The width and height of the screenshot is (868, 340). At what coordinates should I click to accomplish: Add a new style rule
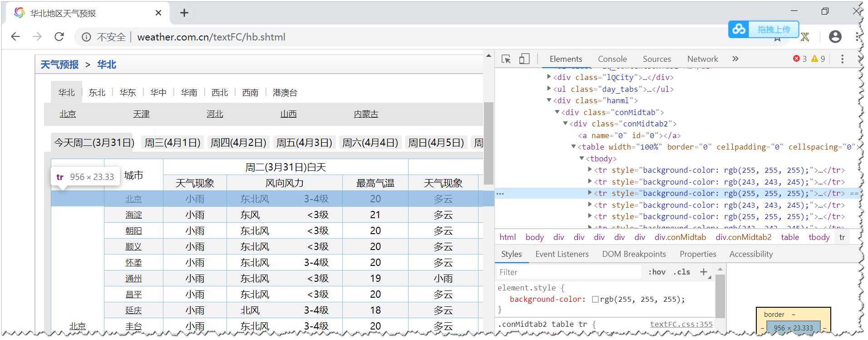pyautogui.click(x=703, y=272)
